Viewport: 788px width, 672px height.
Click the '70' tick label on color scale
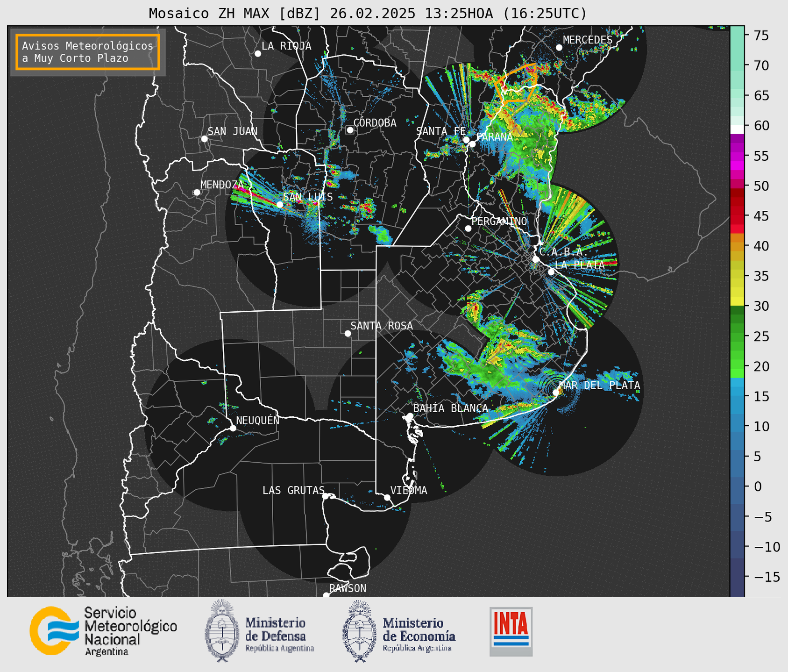761,66
